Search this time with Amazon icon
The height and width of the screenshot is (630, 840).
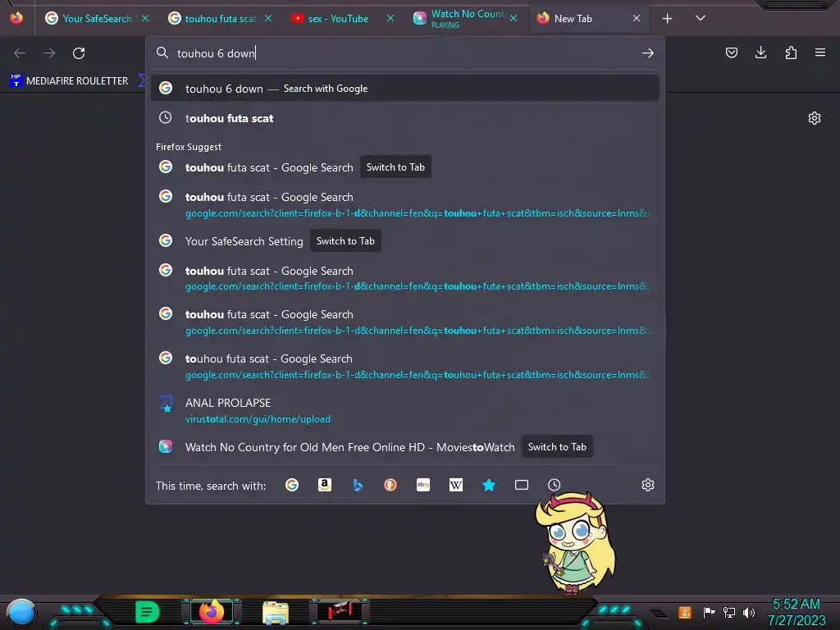click(325, 485)
